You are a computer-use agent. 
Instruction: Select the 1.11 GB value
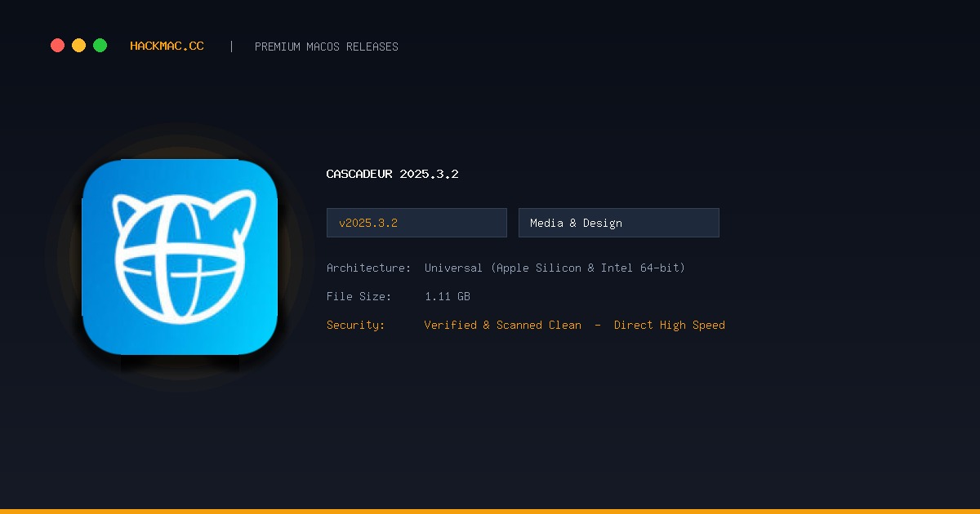click(448, 296)
